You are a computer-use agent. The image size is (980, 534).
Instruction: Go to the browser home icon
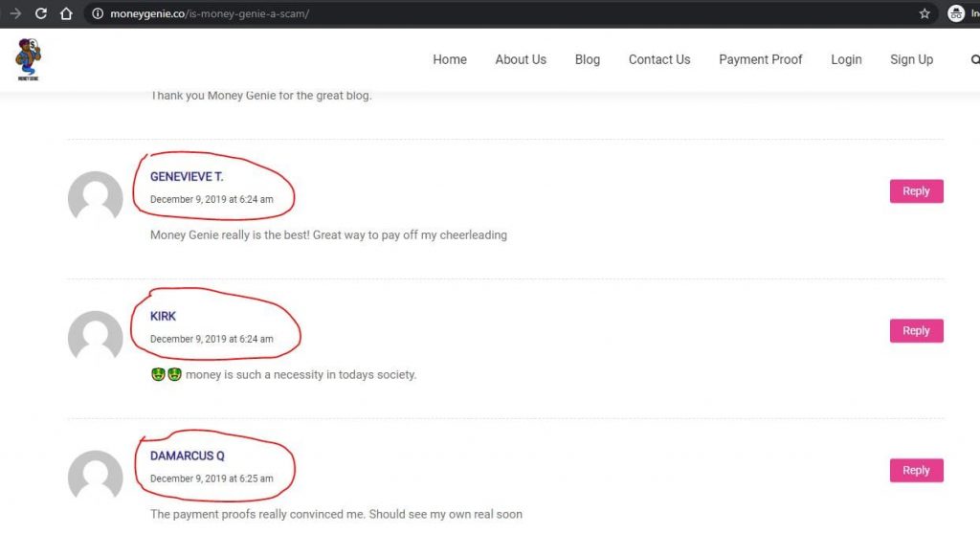pyautogui.click(x=66, y=13)
